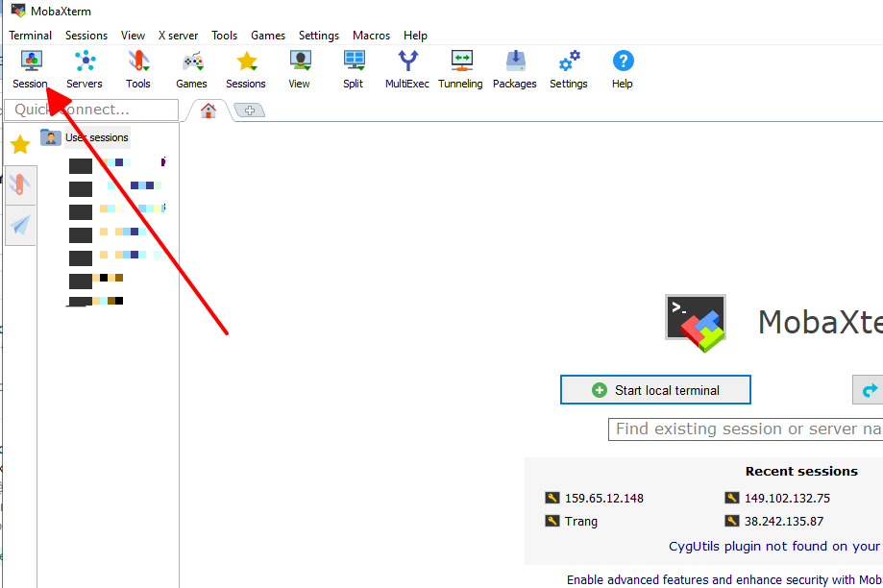Click the recover sessions arrow button

coord(869,390)
